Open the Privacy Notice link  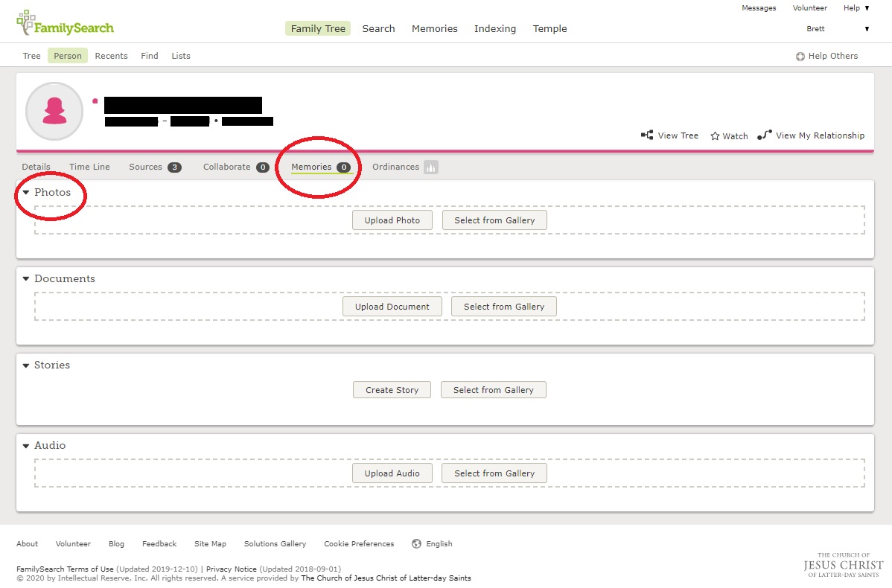(x=231, y=569)
